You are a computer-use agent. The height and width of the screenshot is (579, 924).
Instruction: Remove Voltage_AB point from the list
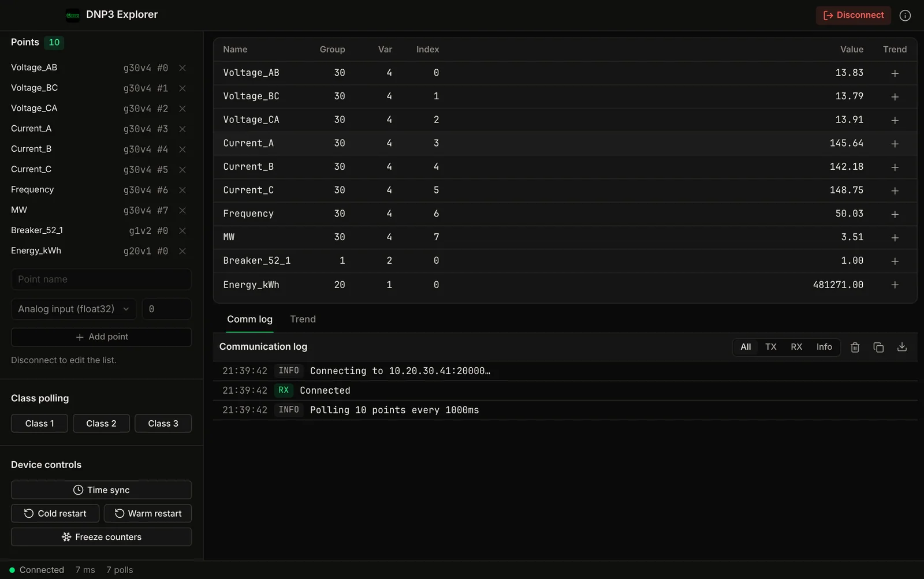coord(182,68)
